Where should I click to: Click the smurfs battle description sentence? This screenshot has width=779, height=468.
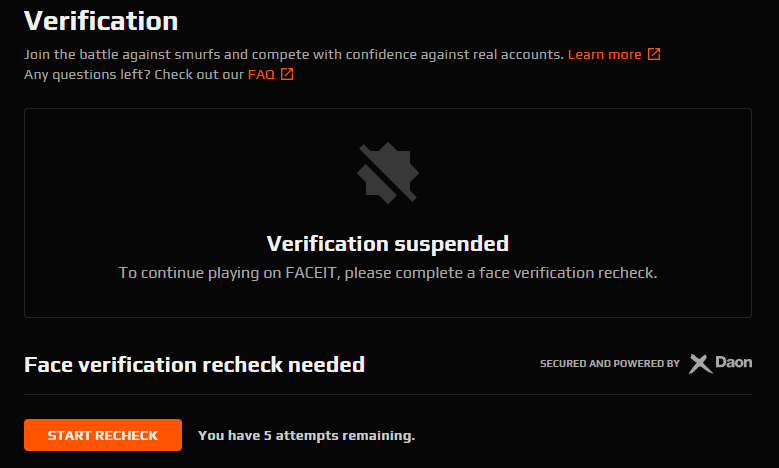(x=294, y=54)
